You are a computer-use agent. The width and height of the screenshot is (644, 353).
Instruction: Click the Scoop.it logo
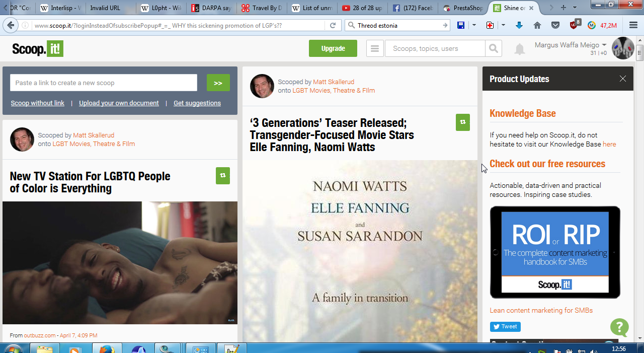[x=38, y=49]
